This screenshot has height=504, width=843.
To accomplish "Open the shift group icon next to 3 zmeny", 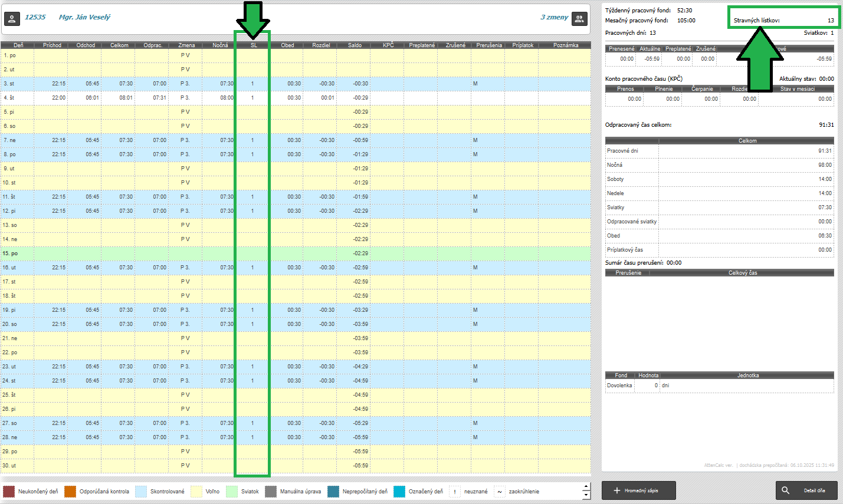I will click(580, 19).
